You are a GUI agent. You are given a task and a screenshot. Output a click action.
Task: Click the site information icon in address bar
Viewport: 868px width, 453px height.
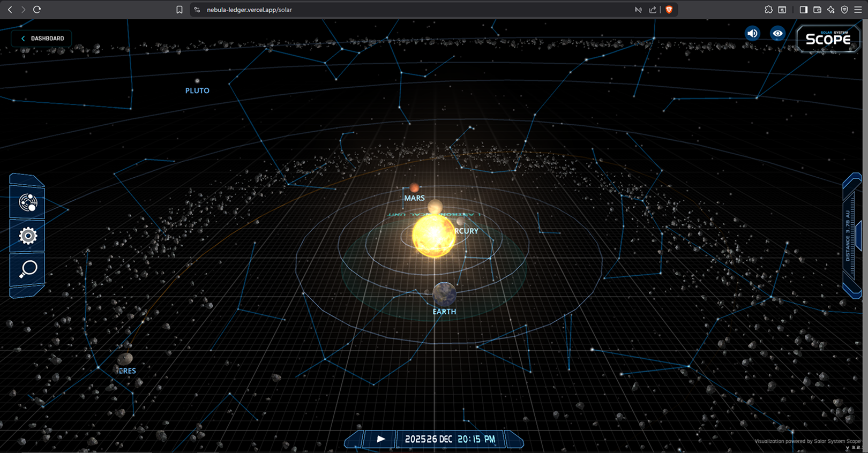(x=197, y=10)
